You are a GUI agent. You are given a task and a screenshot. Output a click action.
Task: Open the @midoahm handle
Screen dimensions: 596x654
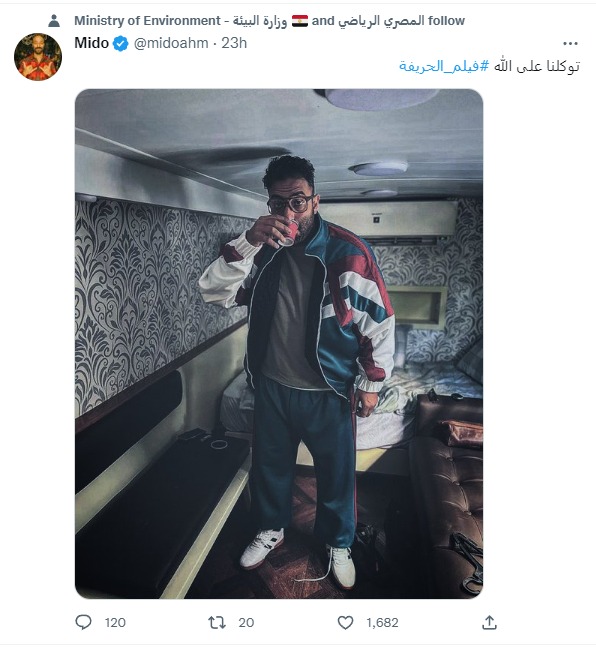[171, 43]
